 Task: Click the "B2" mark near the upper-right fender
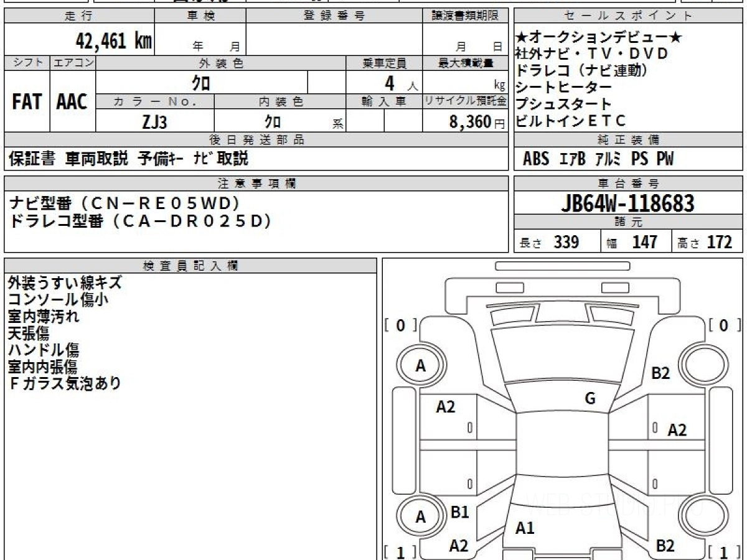pos(660,373)
